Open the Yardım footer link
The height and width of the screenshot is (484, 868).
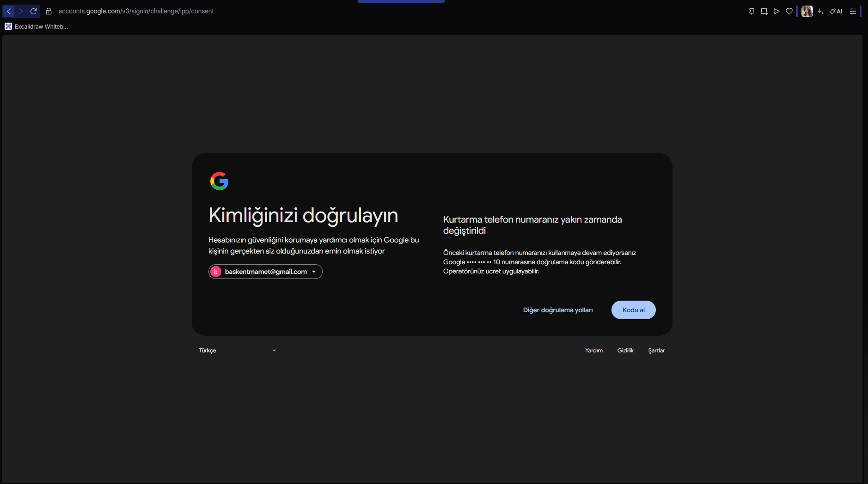tap(594, 351)
